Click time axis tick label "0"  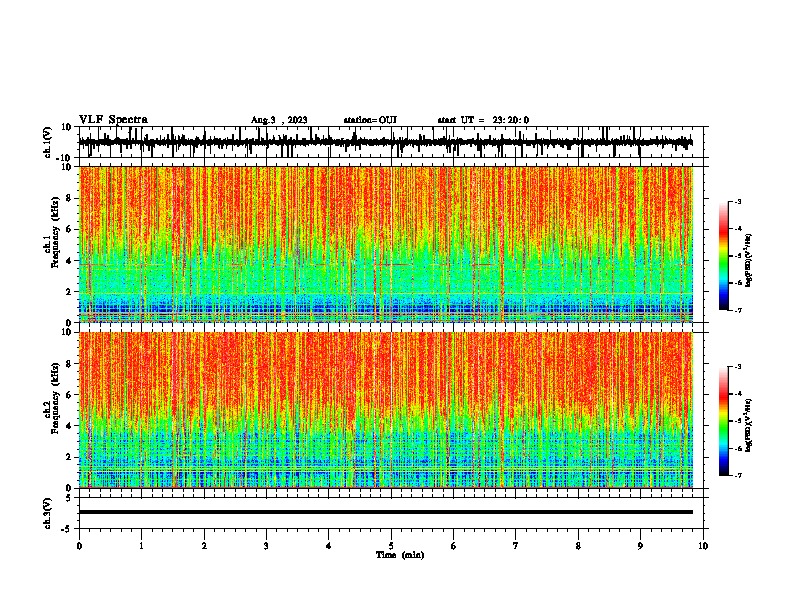coord(79,546)
